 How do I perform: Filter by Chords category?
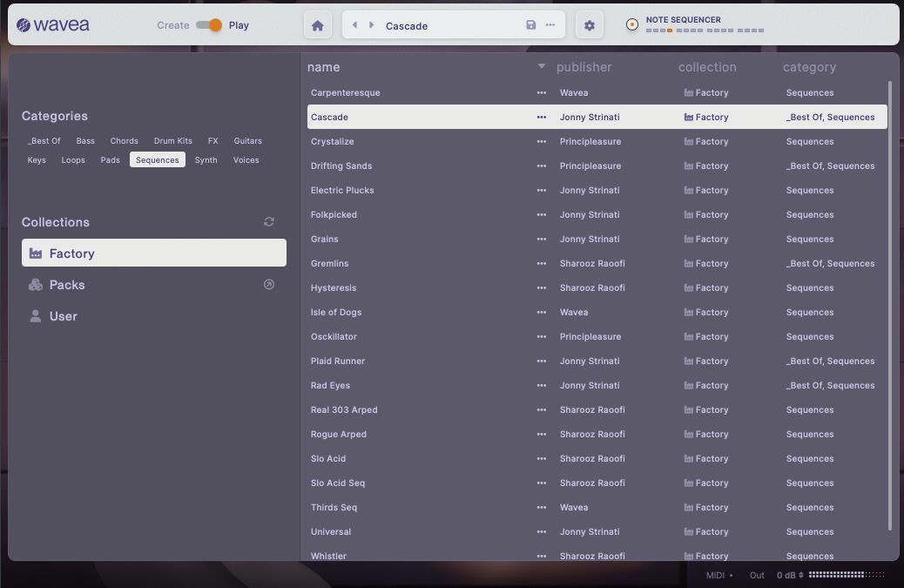click(124, 140)
